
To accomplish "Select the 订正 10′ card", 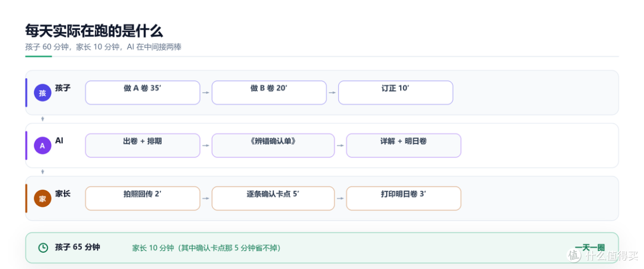I will (395, 92).
